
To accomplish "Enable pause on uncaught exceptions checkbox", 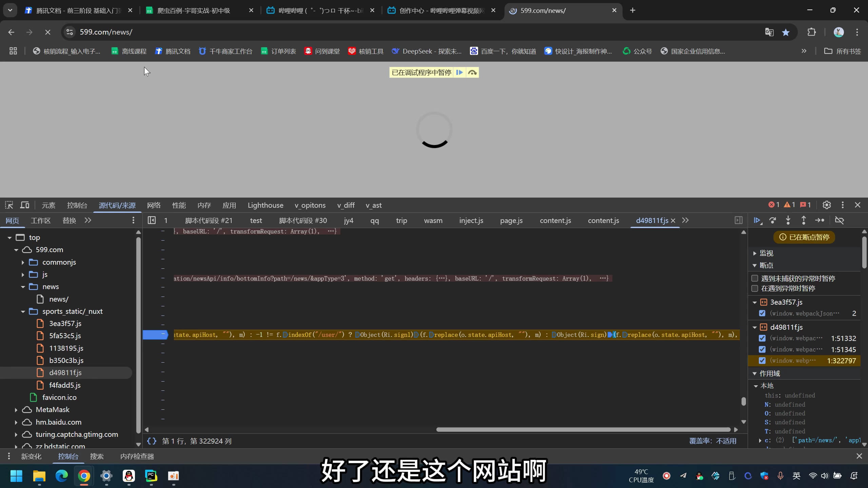I will tap(755, 278).
